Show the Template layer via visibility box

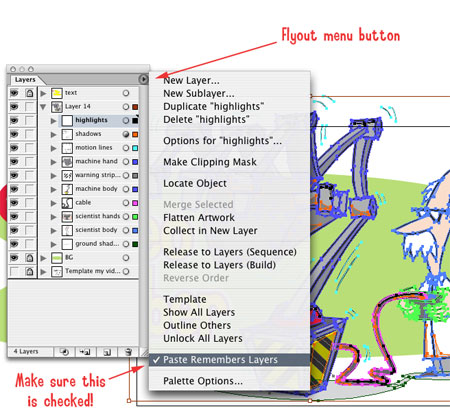14,271
